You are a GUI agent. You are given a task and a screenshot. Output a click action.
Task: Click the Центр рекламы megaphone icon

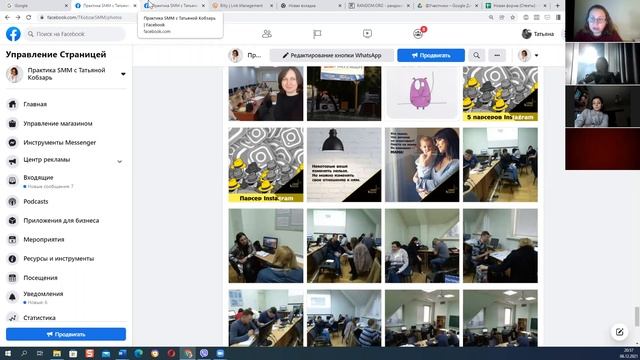point(13,161)
